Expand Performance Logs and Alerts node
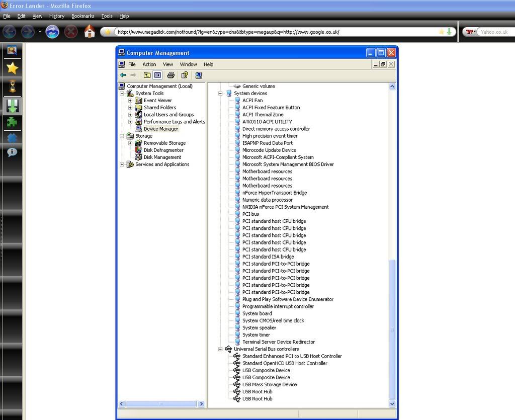 point(130,122)
